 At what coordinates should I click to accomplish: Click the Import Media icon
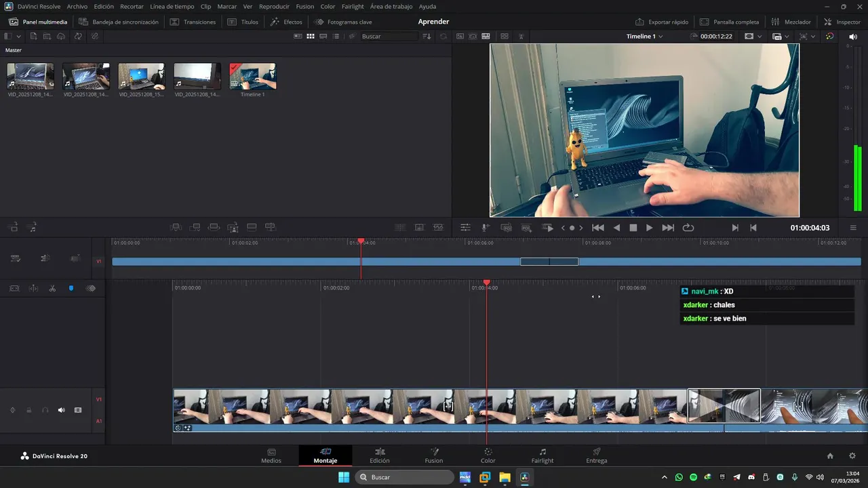tap(33, 36)
